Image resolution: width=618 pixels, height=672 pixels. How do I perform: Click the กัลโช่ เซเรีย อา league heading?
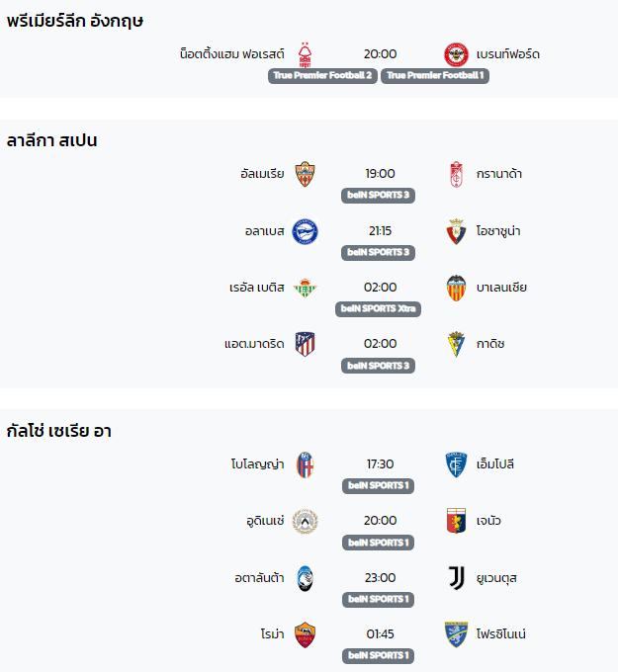click(x=58, y=431)
